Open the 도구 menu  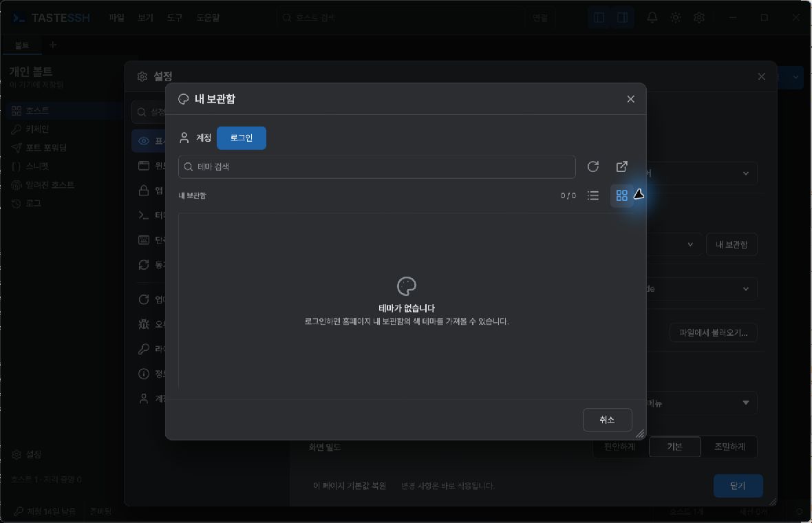point(175,18)
